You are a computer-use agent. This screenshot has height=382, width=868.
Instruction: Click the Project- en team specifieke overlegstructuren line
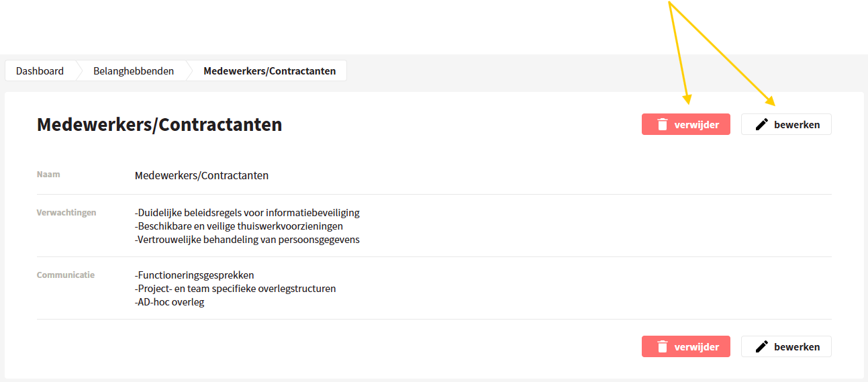coord(236,288)
